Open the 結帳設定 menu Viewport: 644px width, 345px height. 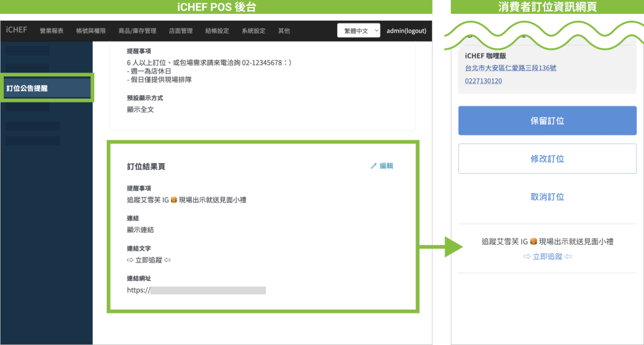(217, 31)
